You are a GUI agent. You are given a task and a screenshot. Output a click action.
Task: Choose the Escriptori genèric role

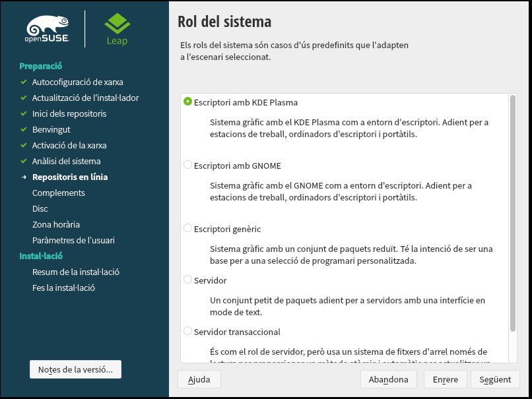coord(188,229)
